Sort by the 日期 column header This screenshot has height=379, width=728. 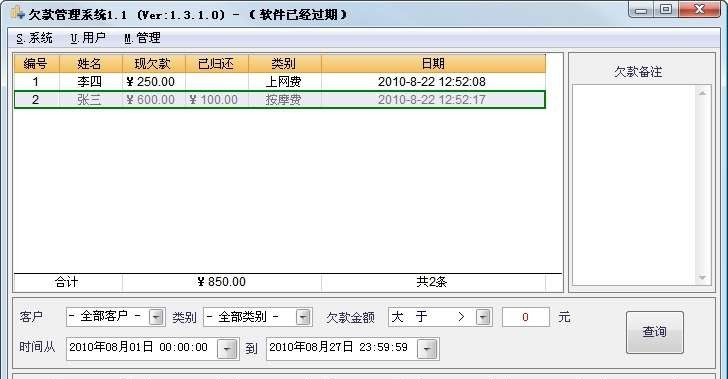click(433, 64)
